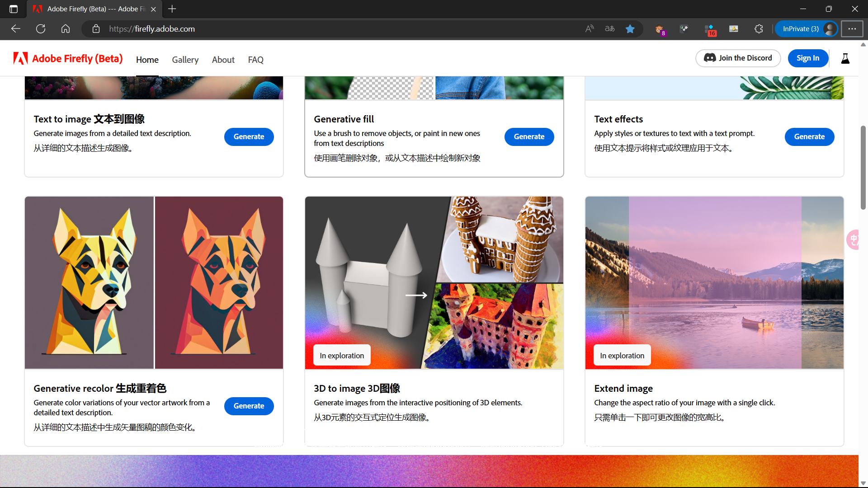Screen dimensions: 868x488
Task: Open browser Settings and more menu
Action: pos(852,29)
